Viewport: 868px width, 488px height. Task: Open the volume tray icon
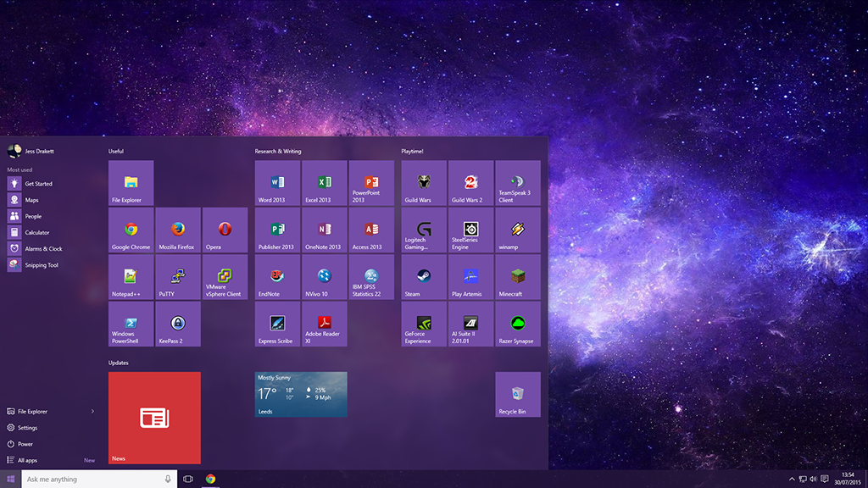tap(813, 480)
